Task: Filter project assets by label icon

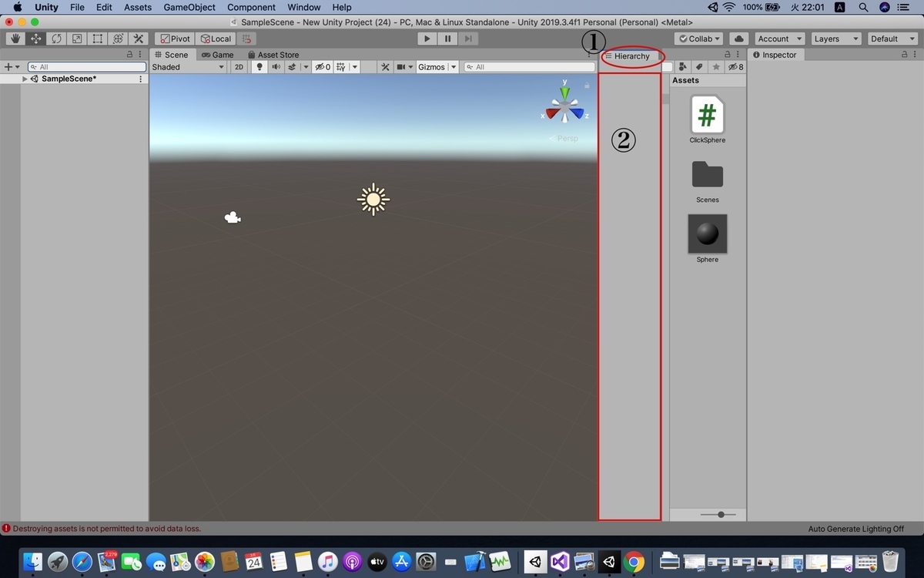Action: 699,67
